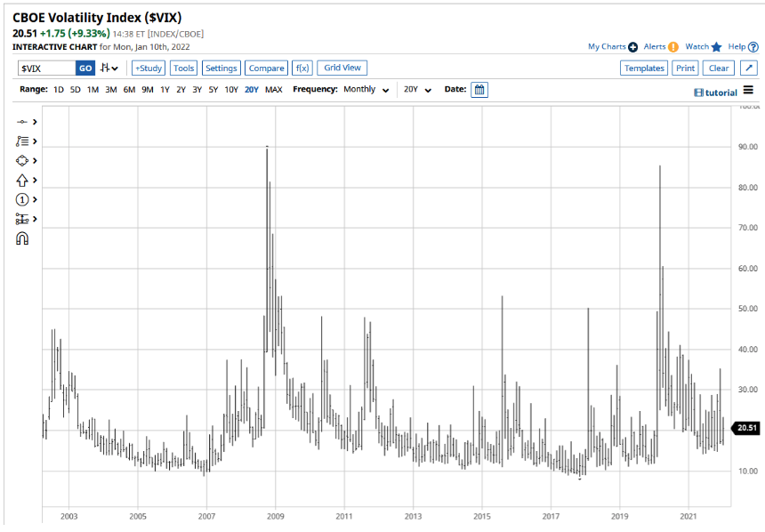Choose the shapes drawing tool icon

pos(22,160)
